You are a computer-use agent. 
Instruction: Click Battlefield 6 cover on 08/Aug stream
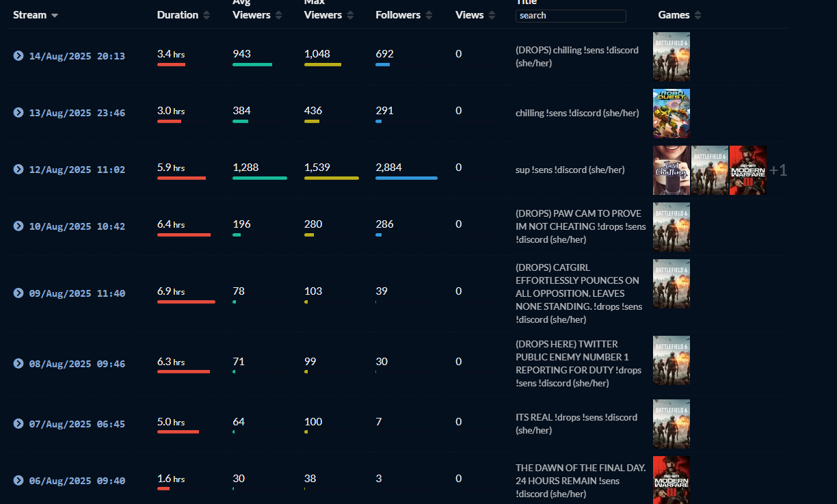[x=672, y=360]
